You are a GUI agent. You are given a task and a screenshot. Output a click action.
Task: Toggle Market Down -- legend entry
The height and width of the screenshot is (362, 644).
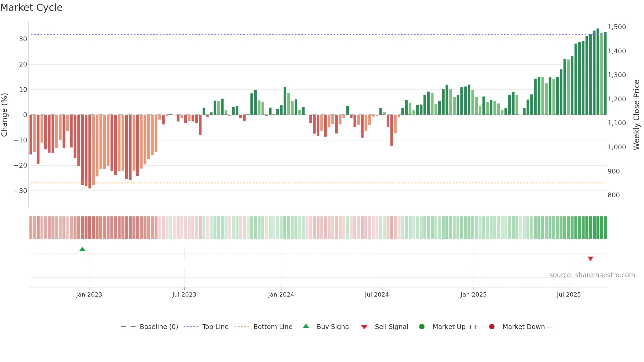point(520,327)
